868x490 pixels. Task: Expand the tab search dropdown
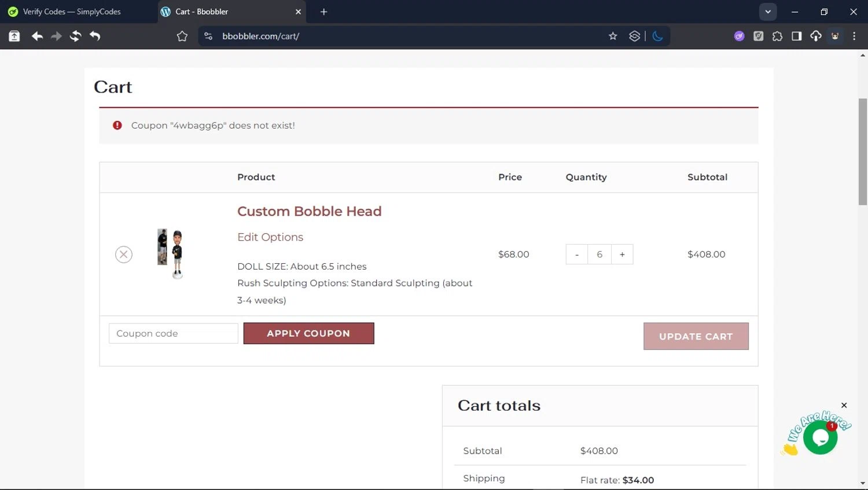pyautogui.click(x=768, y=12)
